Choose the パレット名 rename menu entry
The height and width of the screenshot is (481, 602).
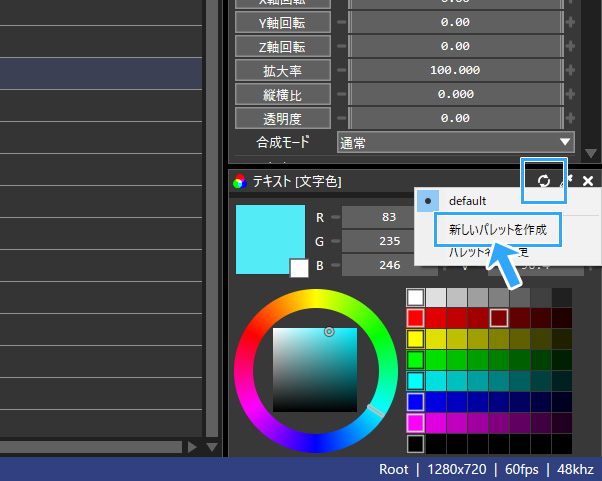tap(489, 253)
